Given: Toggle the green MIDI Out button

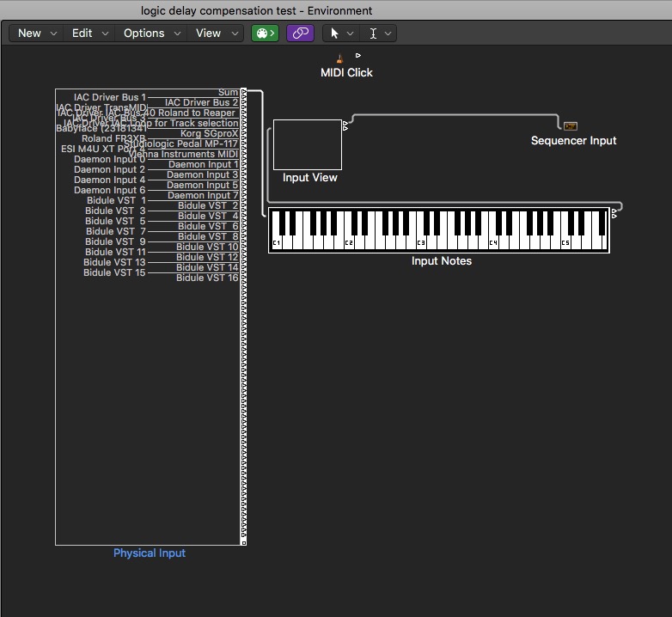Looking at the screenshot, I should coord(265,33).
